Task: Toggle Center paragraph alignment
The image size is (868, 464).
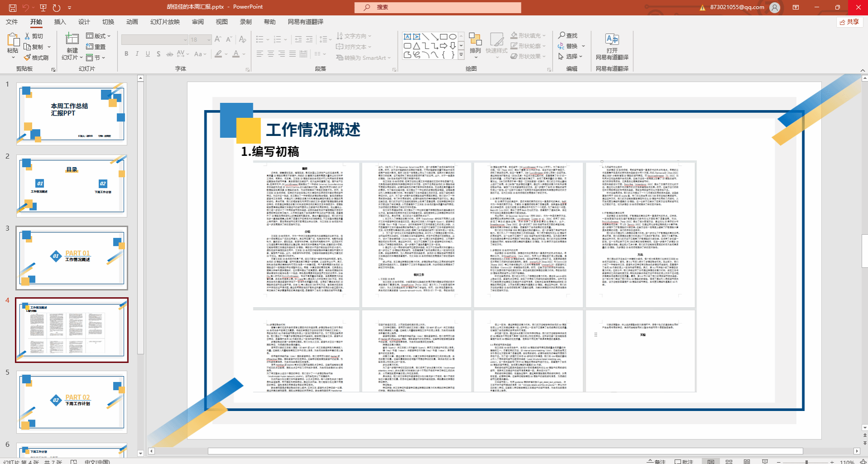Action: [x=270, y=54]
